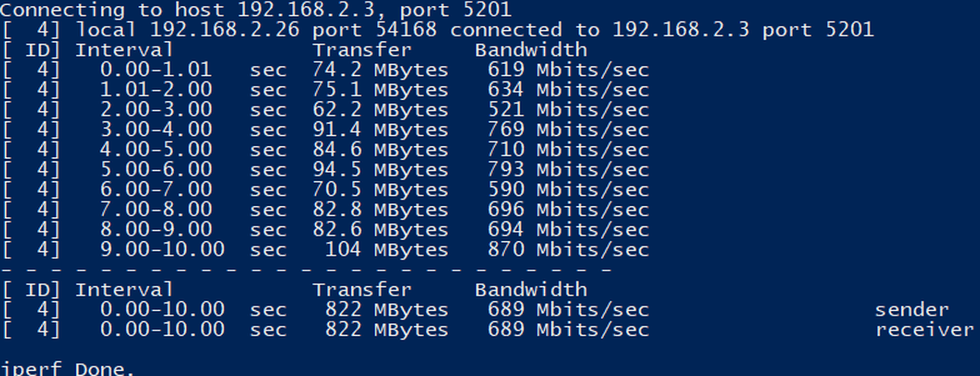Select local port 54168 text
980x376 pixels.
(x=374, y=30)
